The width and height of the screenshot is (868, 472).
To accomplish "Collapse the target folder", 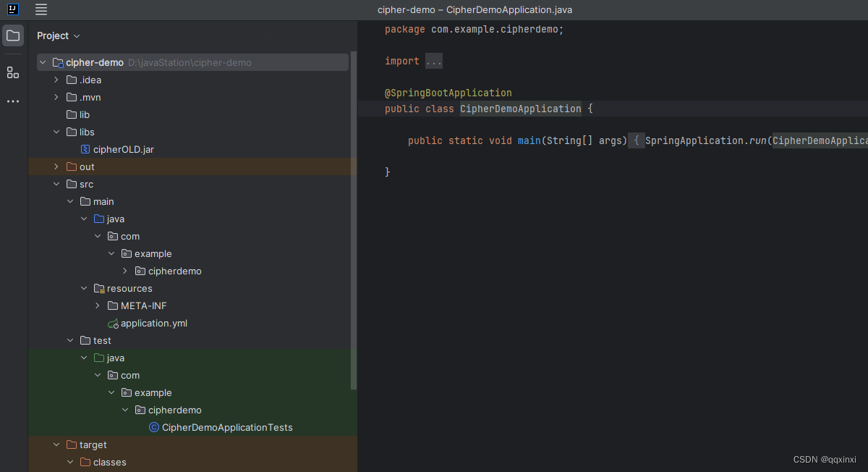I will pyautogui.click(x=56, y=444).
